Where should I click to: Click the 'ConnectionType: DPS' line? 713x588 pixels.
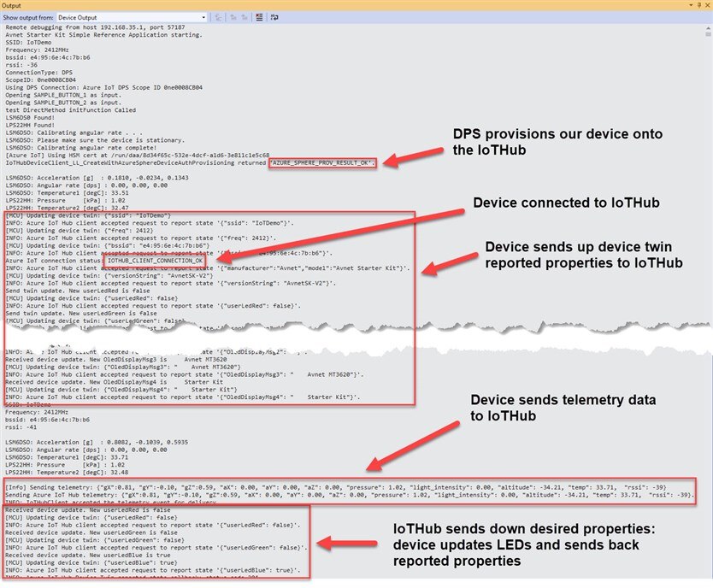tap(38, 73)
